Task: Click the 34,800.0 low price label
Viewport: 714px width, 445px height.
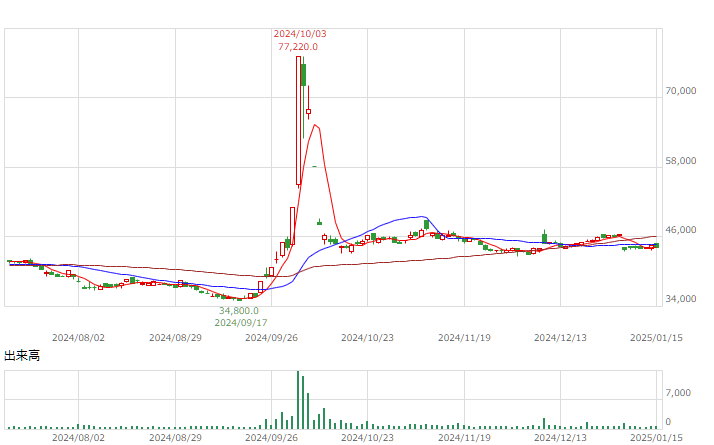Action: (x=239, y=311)
